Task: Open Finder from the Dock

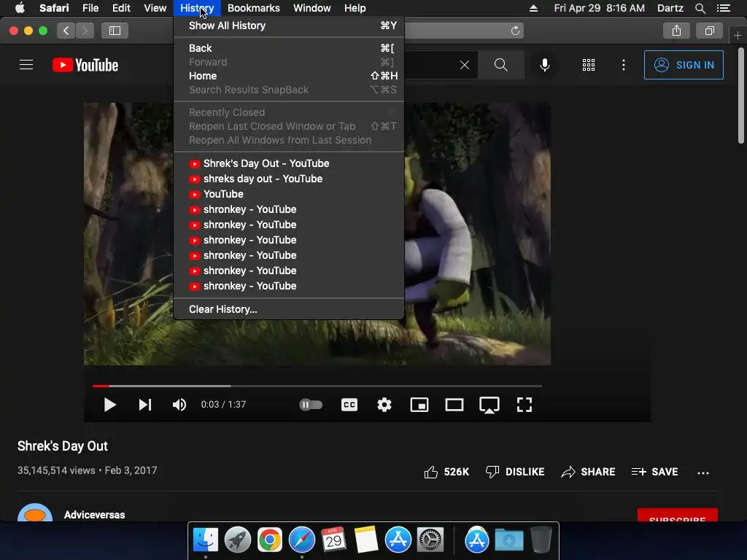Action: [205, 540]
